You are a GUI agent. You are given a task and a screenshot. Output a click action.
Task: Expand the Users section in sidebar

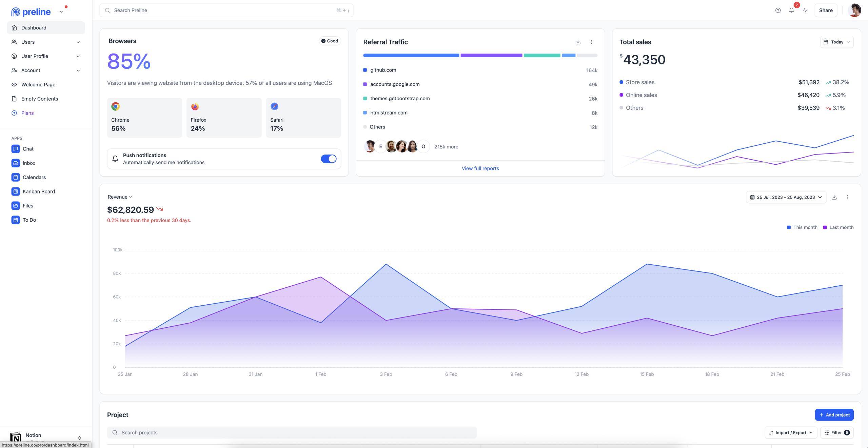46,42
